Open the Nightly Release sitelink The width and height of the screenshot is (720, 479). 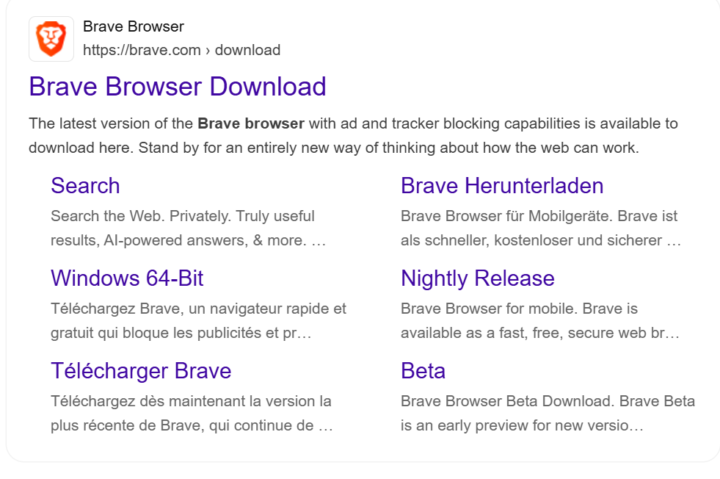477,278
